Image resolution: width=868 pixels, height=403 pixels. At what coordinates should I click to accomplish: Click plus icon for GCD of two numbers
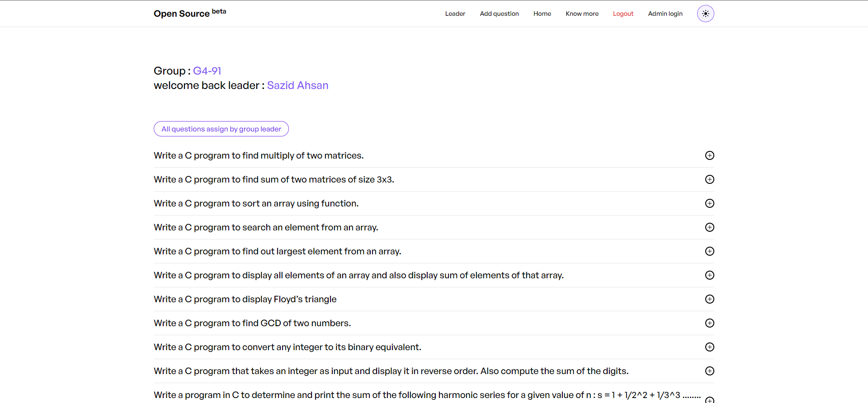pos(710,323)
